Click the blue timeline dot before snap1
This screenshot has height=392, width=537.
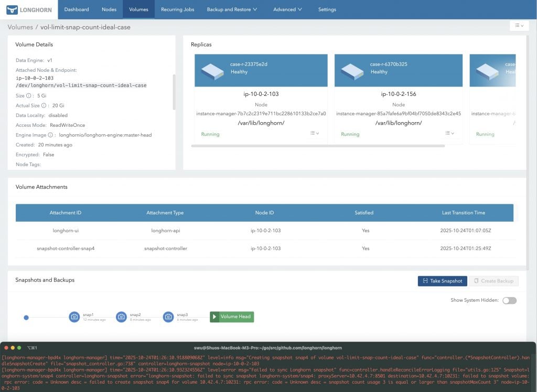click(x=26, y=317)
